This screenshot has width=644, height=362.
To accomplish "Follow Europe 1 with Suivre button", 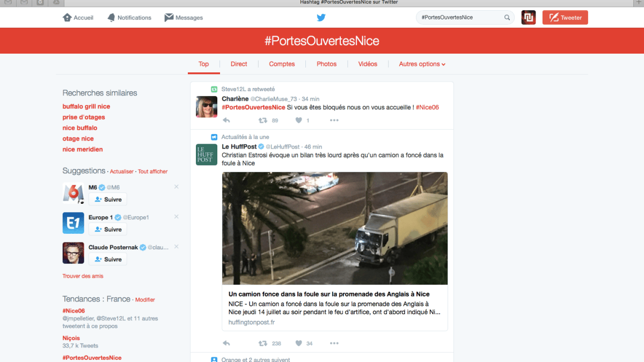I will click(x=108, y=230).
